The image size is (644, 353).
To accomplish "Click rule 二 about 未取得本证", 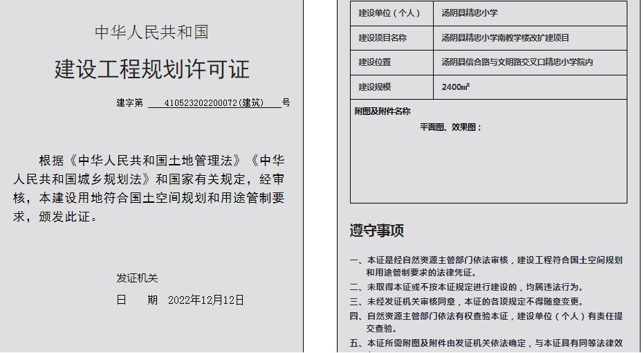I will click(466, 287).
